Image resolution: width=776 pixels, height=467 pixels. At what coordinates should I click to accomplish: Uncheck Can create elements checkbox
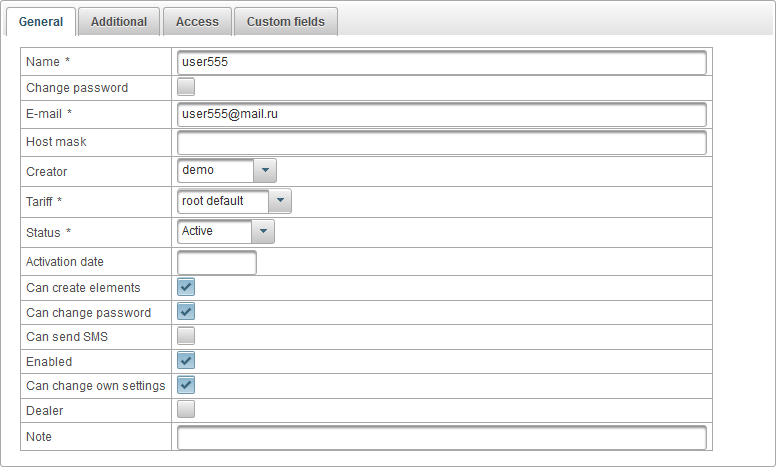186,287
